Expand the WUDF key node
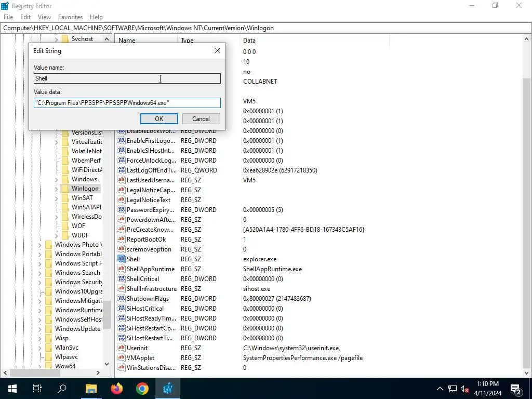 (56, 236)
